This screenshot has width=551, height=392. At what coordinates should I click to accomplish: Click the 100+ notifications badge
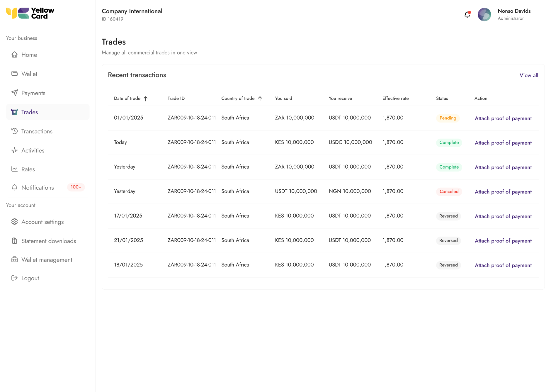point(76,187)
